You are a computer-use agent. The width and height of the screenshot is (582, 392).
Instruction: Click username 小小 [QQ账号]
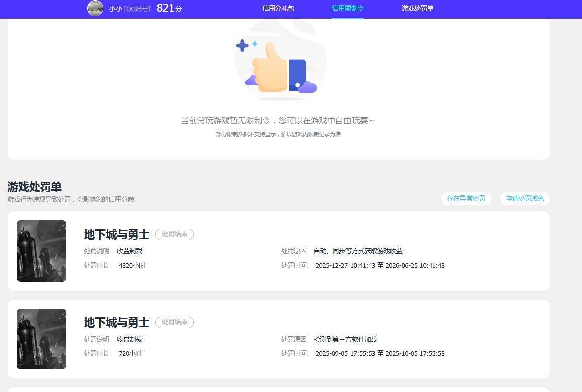(130, 9)
